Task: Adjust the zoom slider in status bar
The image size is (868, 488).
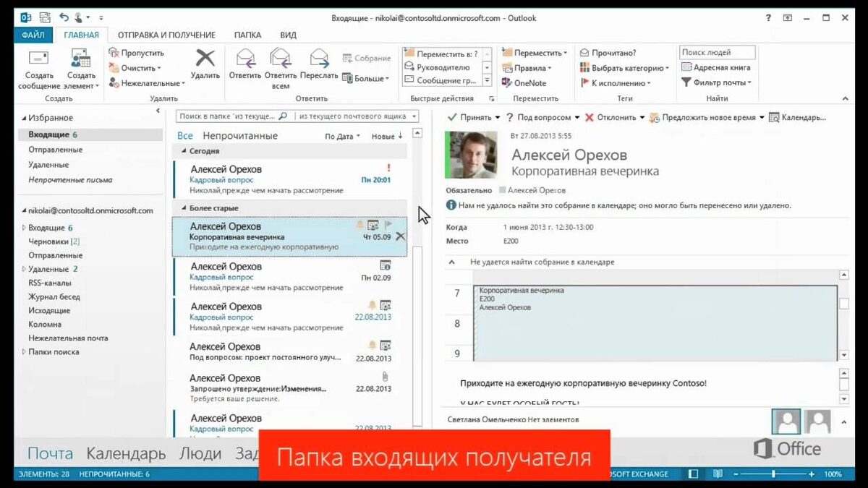Action: pos(773,474)
